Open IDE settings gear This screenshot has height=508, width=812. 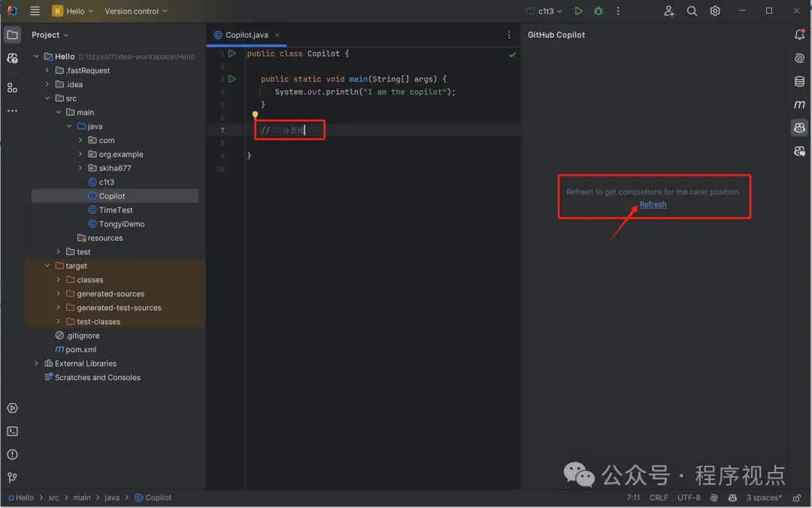pyautogui.click(x=715, y=11)
